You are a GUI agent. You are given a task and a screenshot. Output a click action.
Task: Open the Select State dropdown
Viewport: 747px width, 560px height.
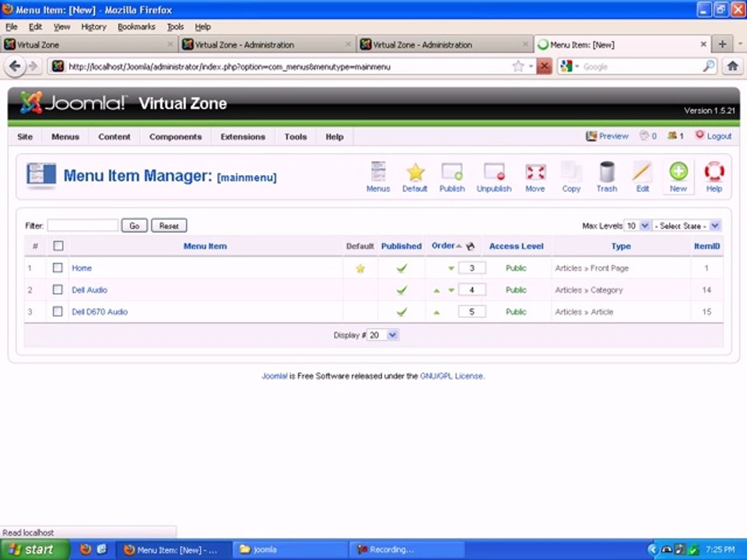click(686, 226)
